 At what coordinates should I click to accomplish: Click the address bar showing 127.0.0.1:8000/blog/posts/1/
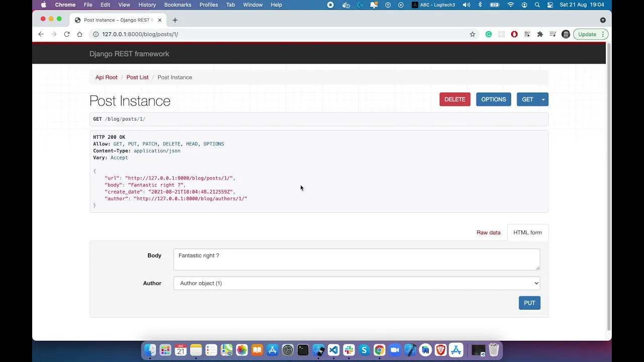[140, 34]
